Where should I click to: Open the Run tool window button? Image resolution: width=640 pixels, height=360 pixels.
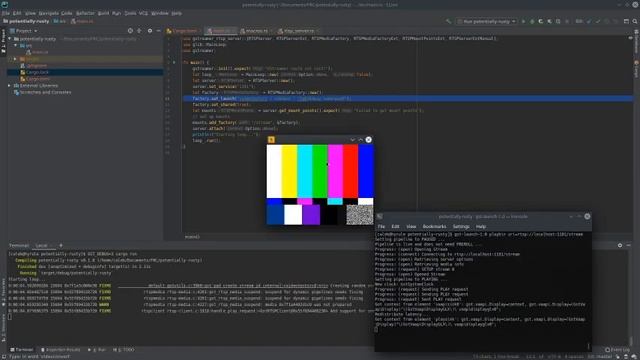click(x=97, y=350)
